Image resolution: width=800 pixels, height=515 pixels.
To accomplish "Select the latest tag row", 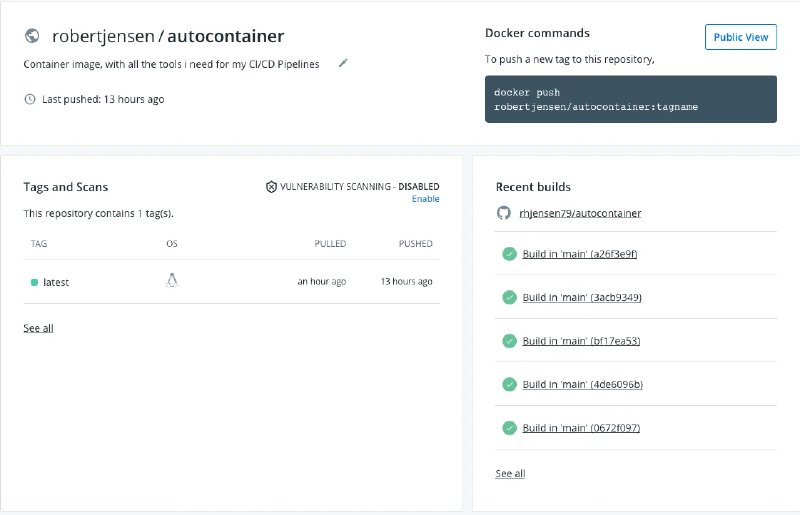I will (x=231, y=282).
